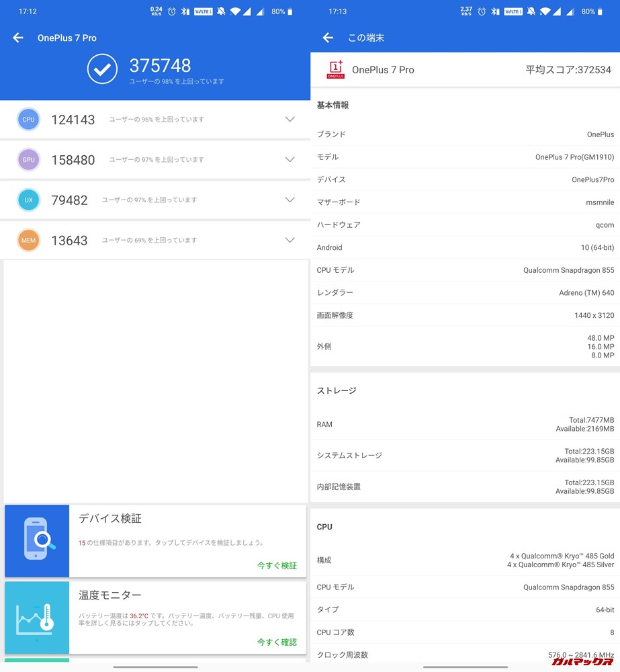Select the teal UX score badge icon

coord(28,200)
